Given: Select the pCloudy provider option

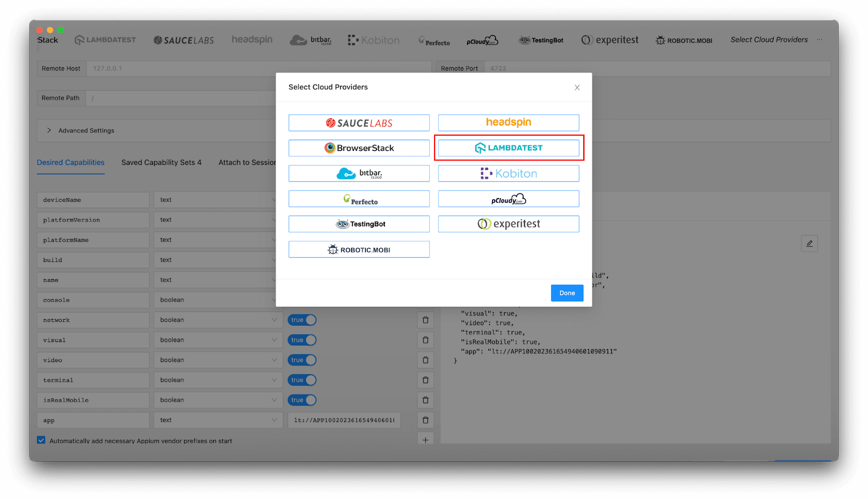Looking at the screenshot, I should [x=508, y=198].
